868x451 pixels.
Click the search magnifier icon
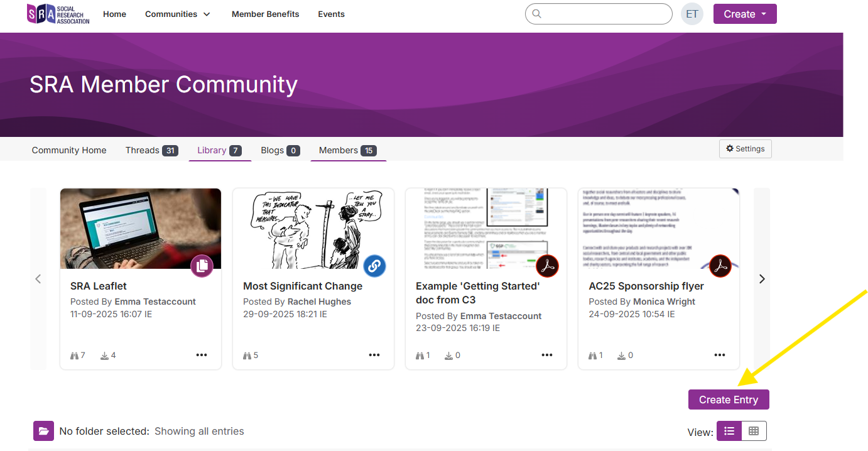click(536, 14)
